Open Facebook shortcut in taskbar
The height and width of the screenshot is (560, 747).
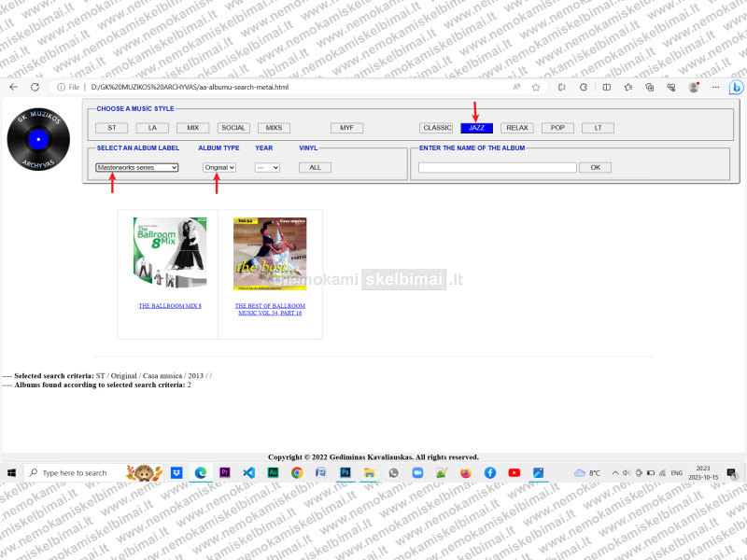click(489, 472)
